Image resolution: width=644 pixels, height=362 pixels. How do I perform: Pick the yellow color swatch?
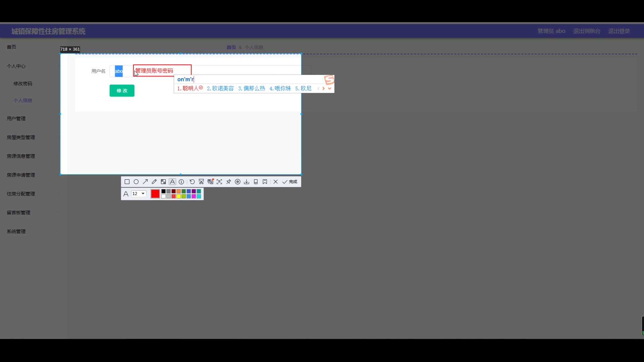pyautogui.click(x=179, y=196)
